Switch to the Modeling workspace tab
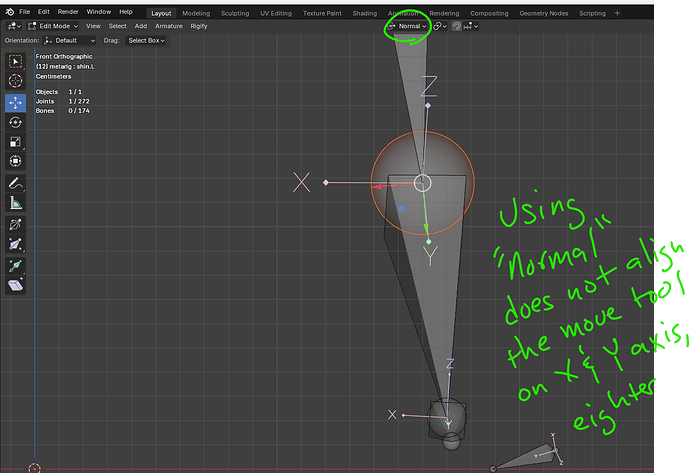The height and width of the screenshot is (473, 690). pos(196,13)
